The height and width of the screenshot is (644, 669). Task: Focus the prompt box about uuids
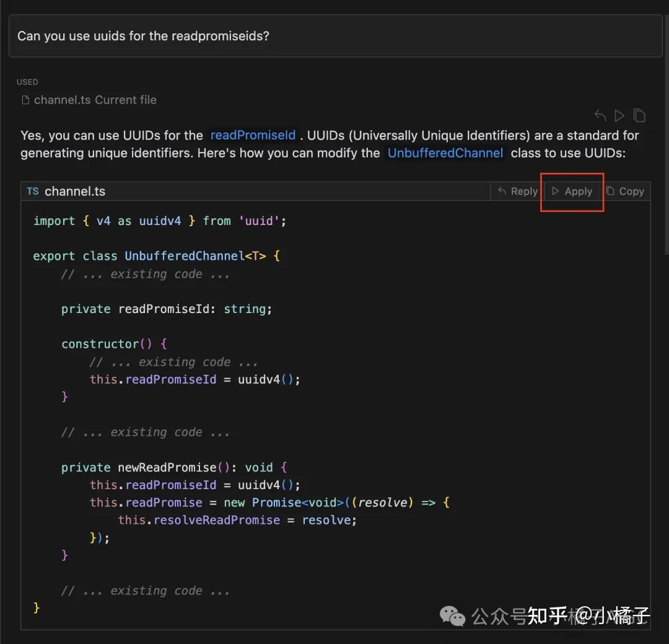pyautogui.click(x=334, y=36)
